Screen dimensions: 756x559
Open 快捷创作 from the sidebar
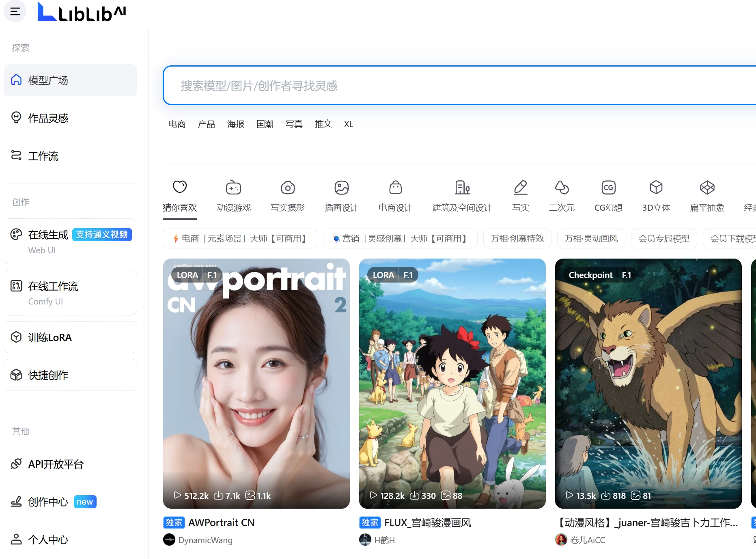point(48,375)
